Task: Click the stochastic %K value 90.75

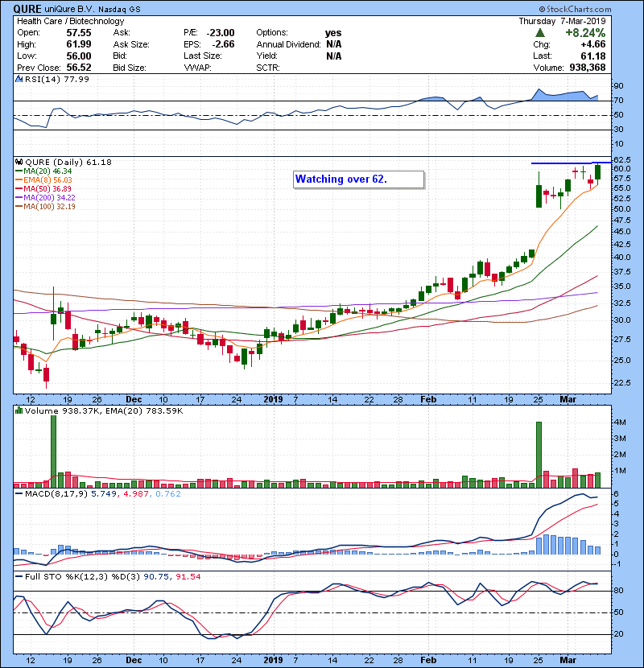Action: click(x=155, y=577)
